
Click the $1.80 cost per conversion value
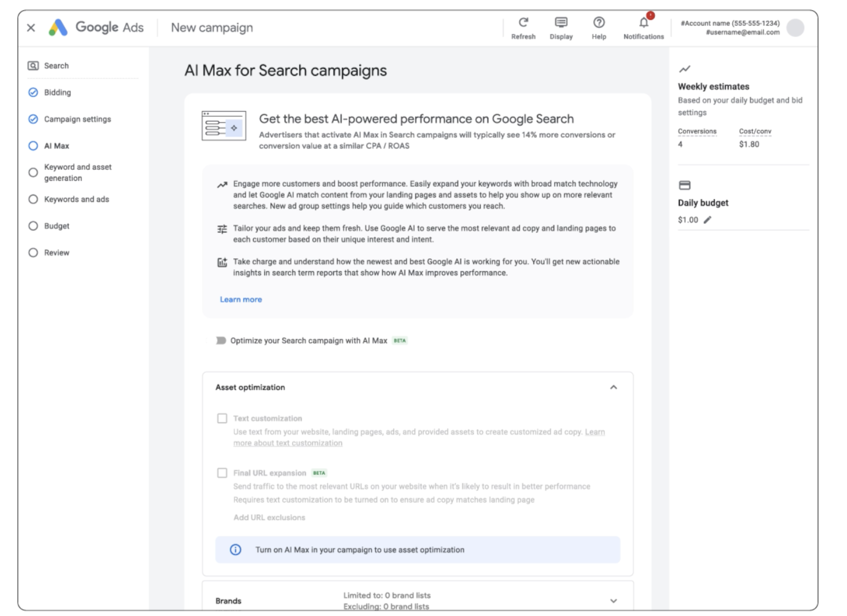749,144
